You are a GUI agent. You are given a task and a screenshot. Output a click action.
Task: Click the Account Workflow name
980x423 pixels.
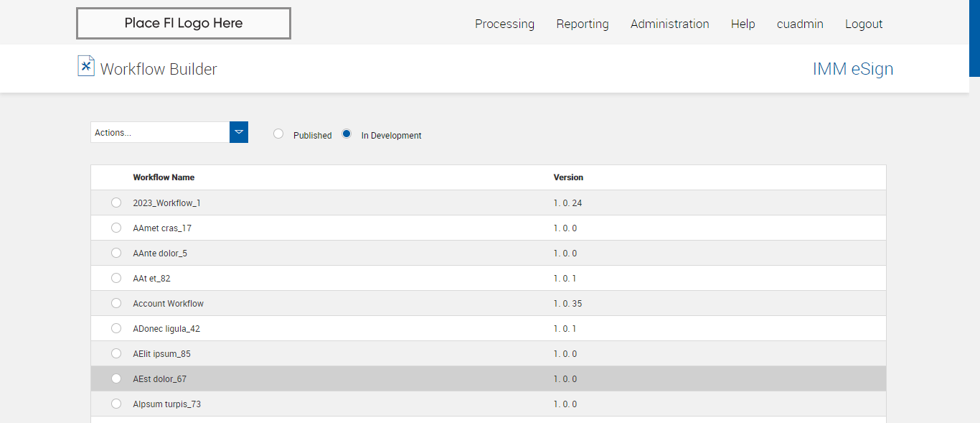168,304
